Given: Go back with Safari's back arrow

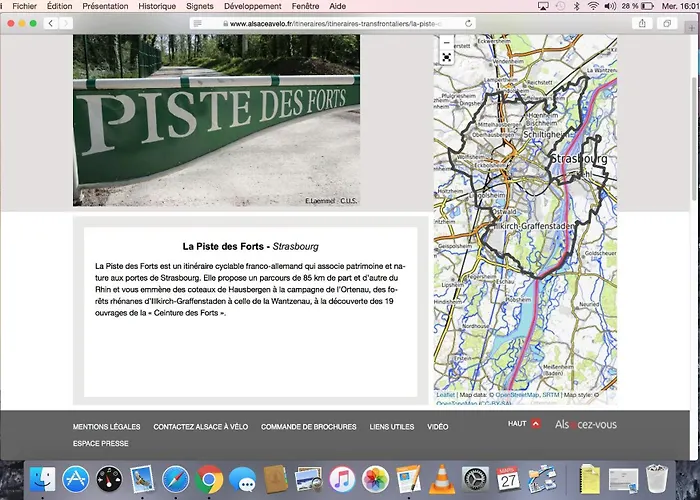Looking at the screenshot, I should pos(51,23).
